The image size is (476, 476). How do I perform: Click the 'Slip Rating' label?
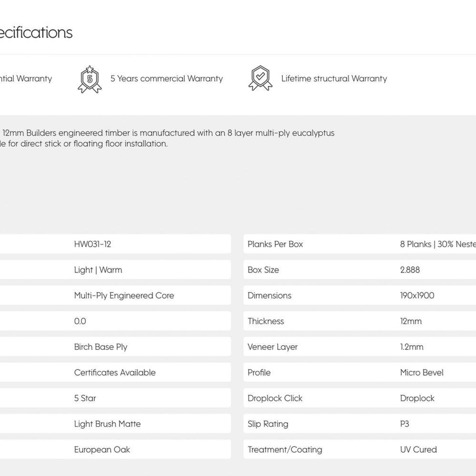tap(268, 424)
